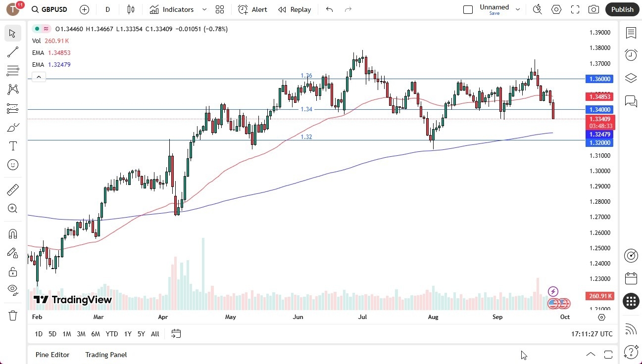
Task: Toggle magnet mode for drawings
Action: [12, 233]
